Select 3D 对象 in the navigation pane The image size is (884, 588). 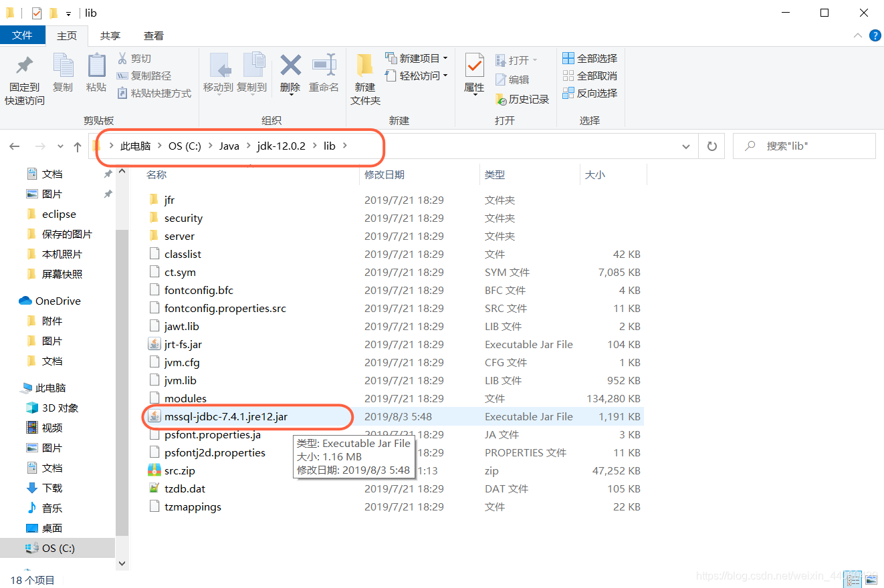pos(60,408)
